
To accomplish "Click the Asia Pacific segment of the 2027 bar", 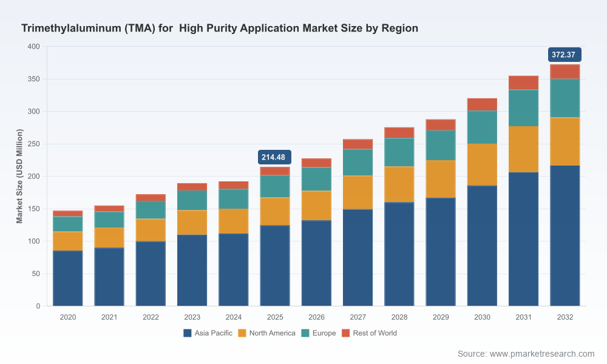I will click(358, 258).
